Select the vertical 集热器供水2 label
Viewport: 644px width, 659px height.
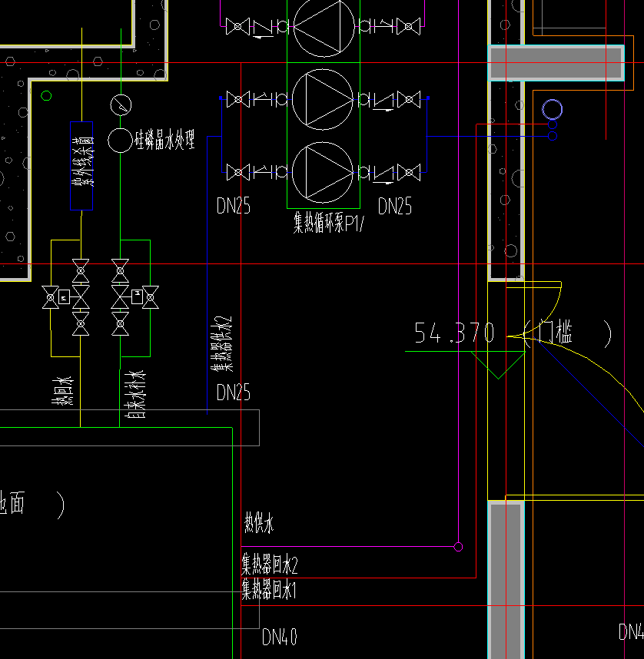point(221,344)
